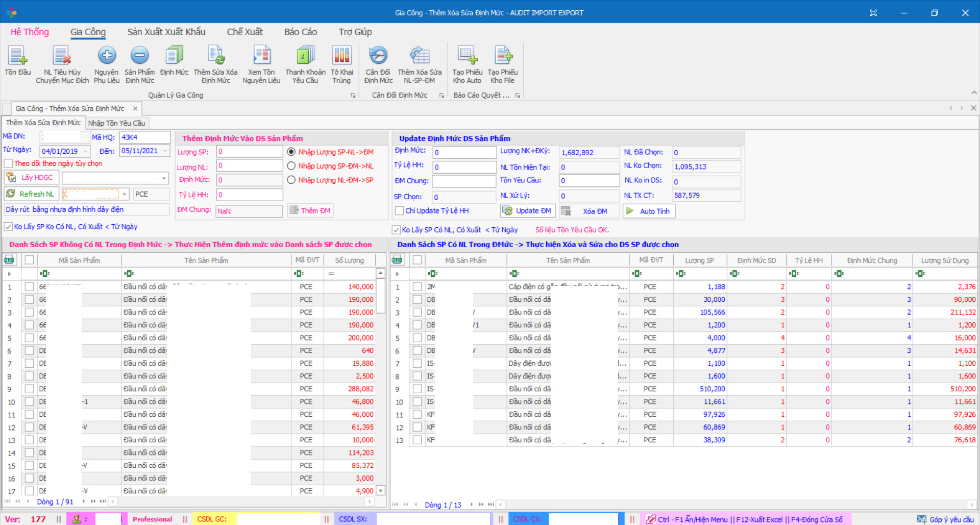Open the Từ Ngày date dropdown
This screenshot has height=525, width=980.
tap(85, 152)
